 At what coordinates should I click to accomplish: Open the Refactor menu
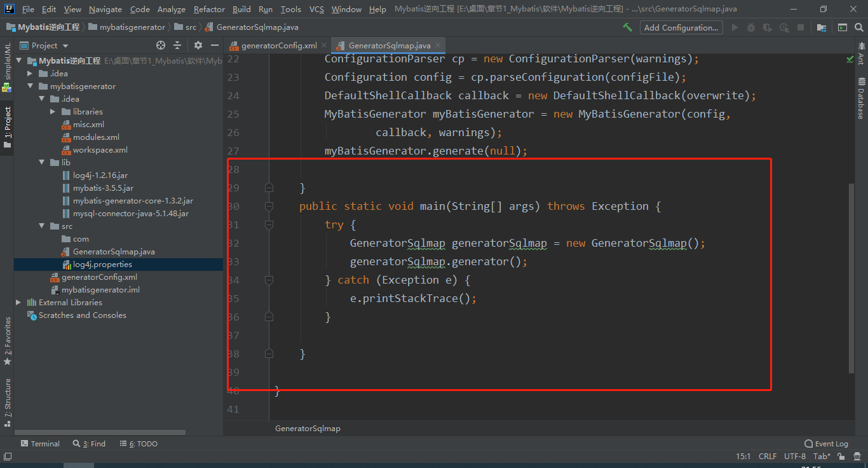(x=209, y=10)
